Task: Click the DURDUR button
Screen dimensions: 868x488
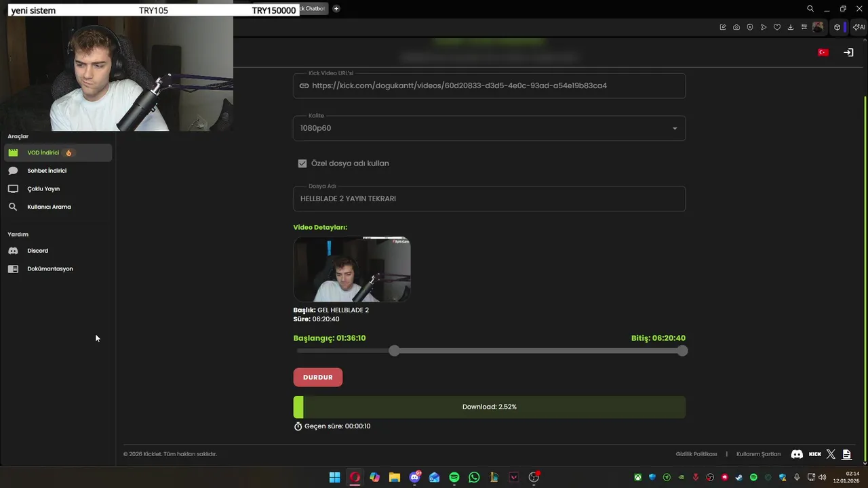Action: 318,378
